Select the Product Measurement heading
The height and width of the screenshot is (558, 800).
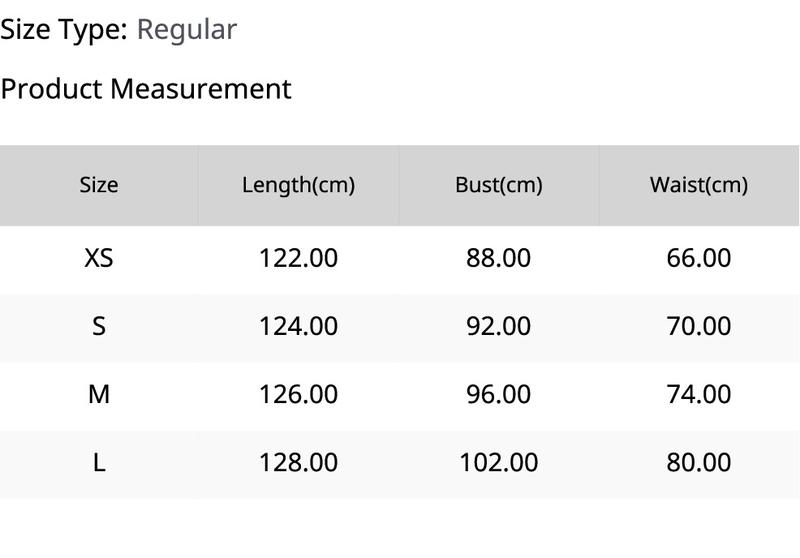pos(146,89)
